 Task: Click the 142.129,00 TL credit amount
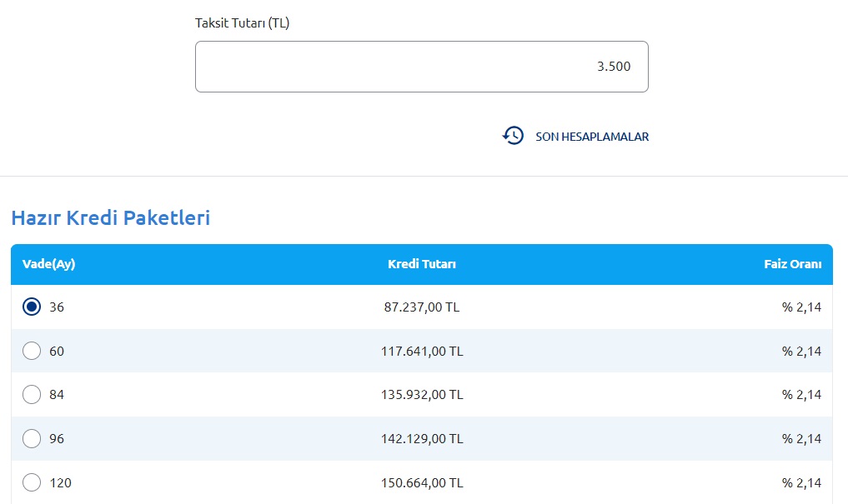tap(422, 439)
